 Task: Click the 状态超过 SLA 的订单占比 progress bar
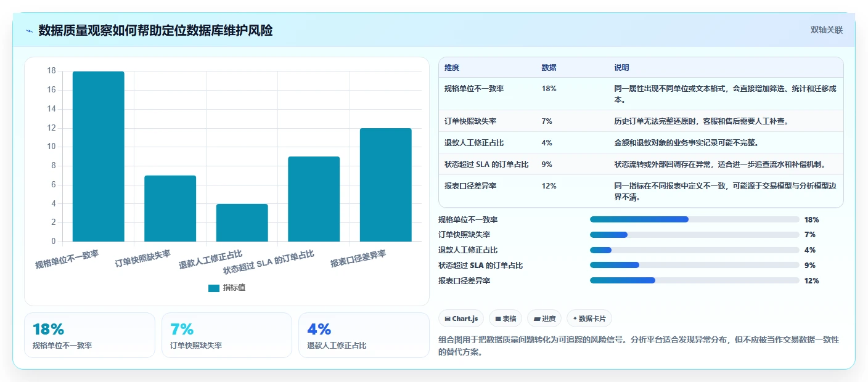(695, 266)
